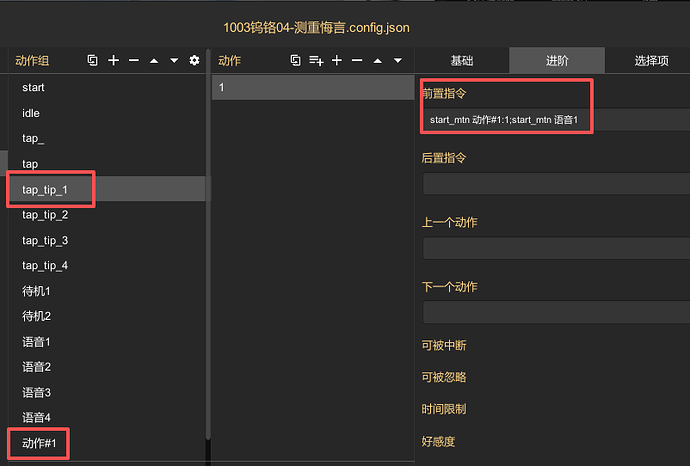Select the 动作#1 group in list
The width and height of the screenshot is (690, 466).
coord(39,443)
